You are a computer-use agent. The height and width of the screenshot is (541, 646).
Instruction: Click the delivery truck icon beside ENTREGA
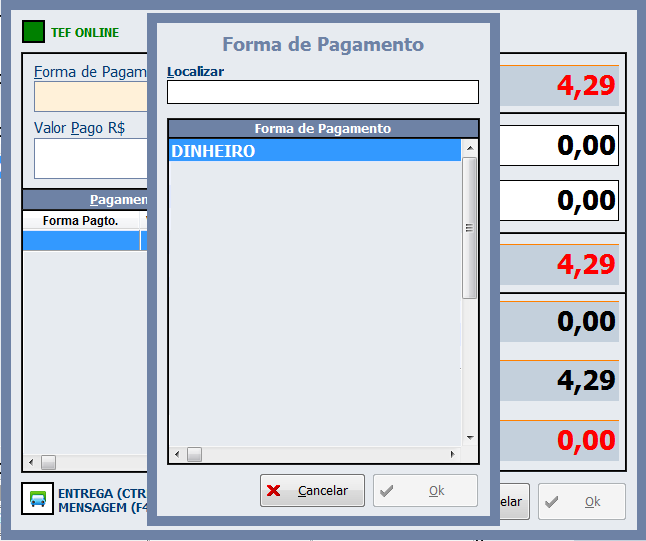38,499
